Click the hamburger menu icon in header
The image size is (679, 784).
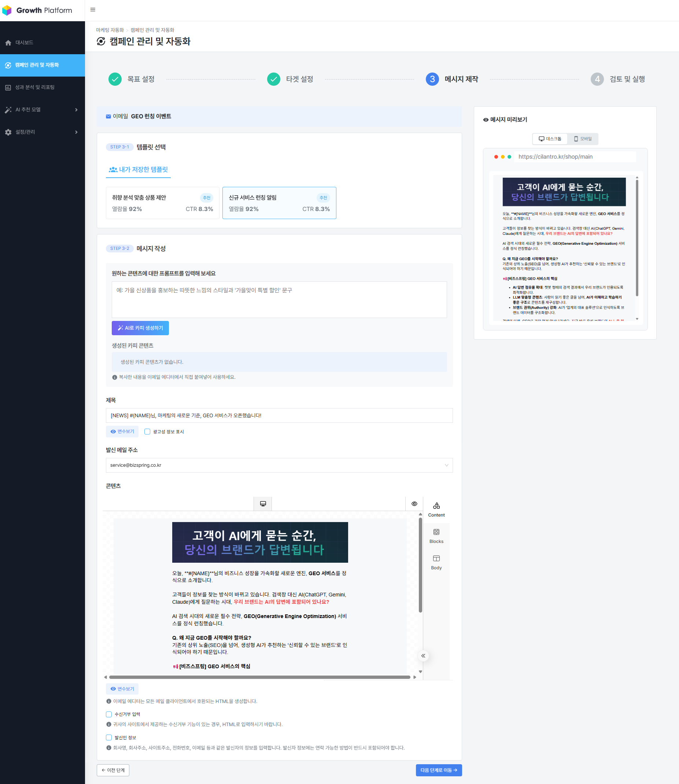pos(93,10)
